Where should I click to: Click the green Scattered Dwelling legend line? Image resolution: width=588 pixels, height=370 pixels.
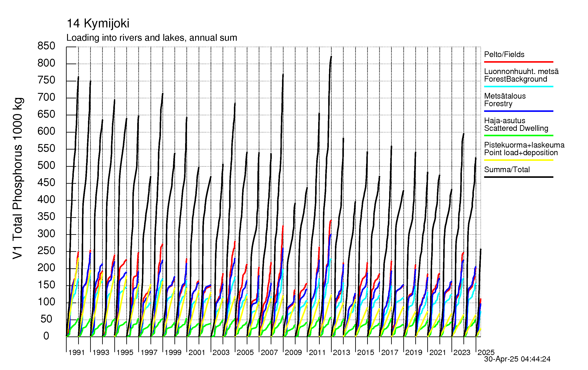pos(519,135)
